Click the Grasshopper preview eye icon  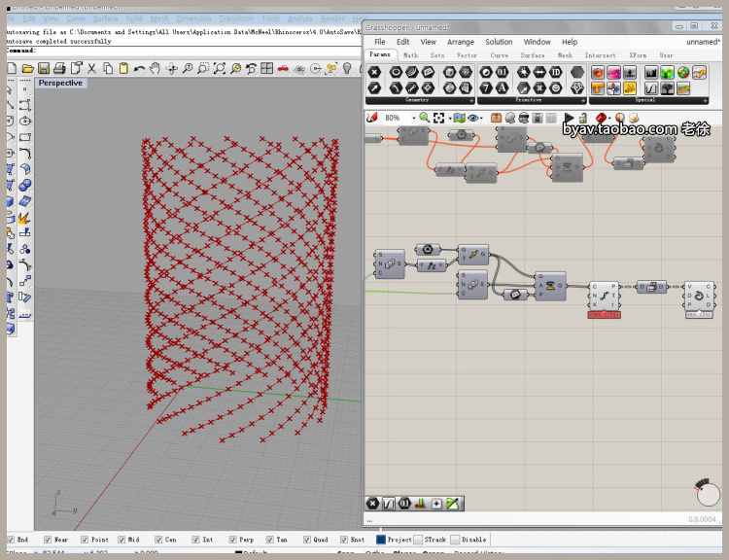[473, 118]
